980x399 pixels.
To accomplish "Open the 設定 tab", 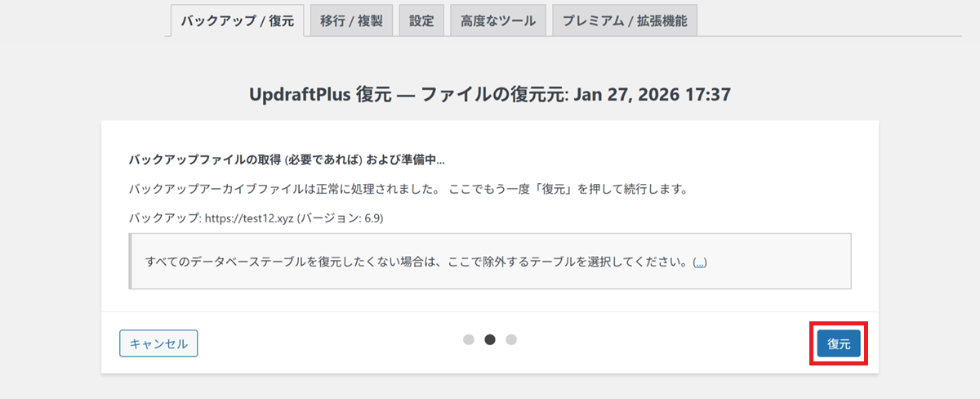I will pos(421,21).
